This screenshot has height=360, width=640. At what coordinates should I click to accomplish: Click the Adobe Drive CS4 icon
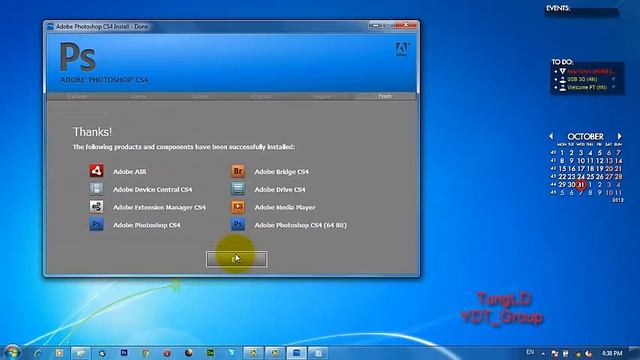[238, 189]
